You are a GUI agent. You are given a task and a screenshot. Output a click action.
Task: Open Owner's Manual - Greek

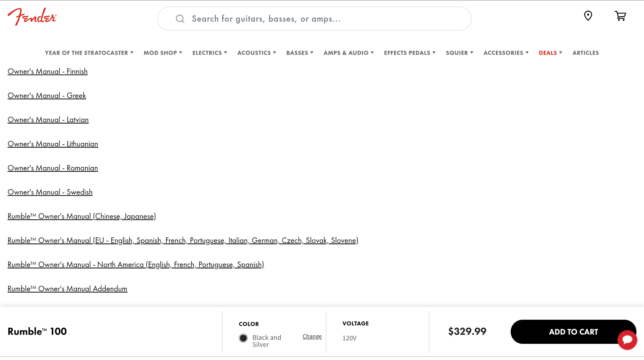47,96
